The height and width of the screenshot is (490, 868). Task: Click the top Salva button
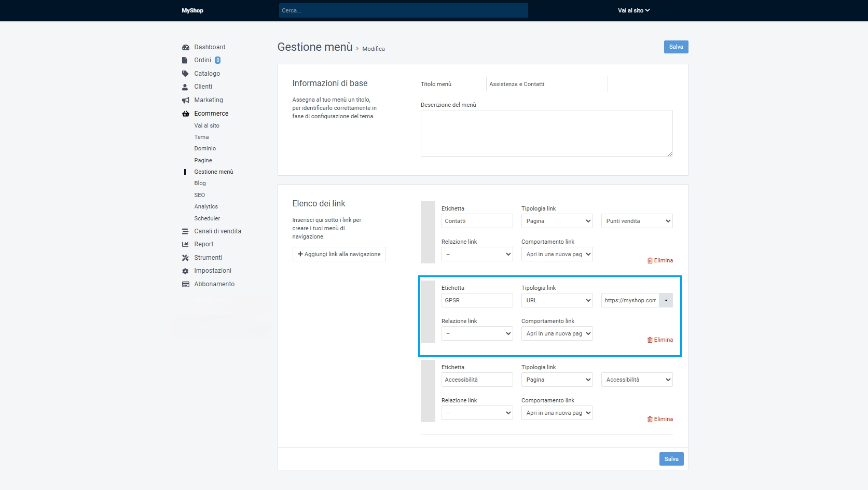click(x=676, y=47)
